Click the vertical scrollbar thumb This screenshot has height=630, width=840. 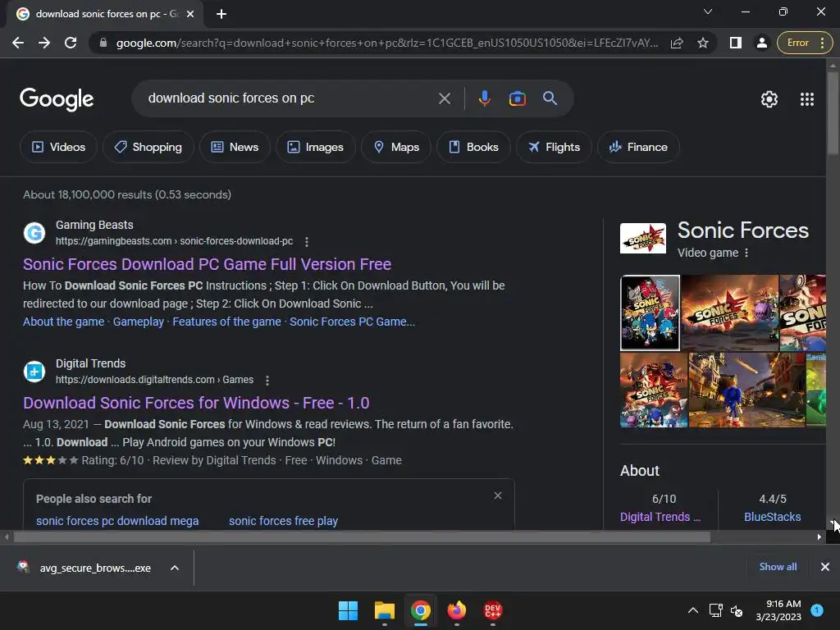833,112
